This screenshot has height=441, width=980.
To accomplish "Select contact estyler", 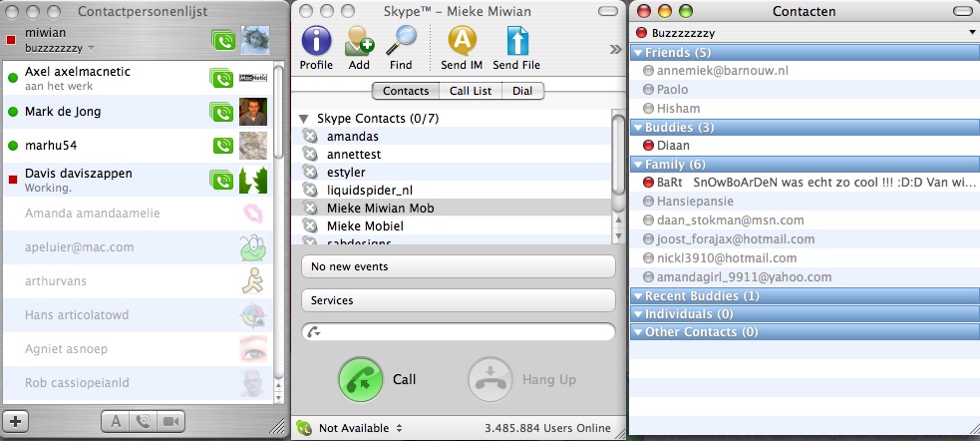I will [451, 172].
